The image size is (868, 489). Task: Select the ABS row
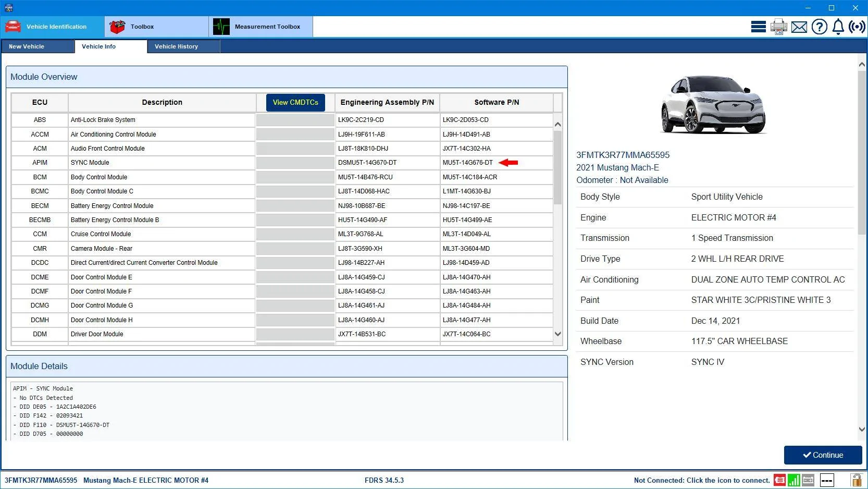tap(282, 120)
